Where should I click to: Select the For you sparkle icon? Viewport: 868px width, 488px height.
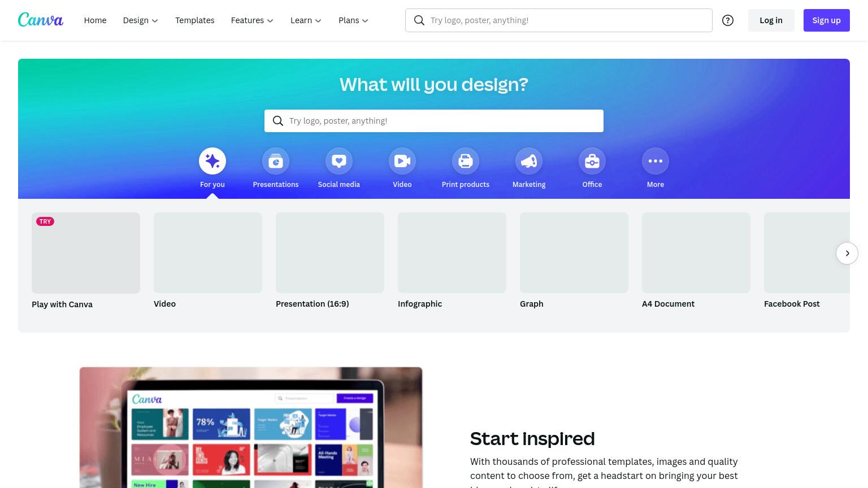click(212, 161)
